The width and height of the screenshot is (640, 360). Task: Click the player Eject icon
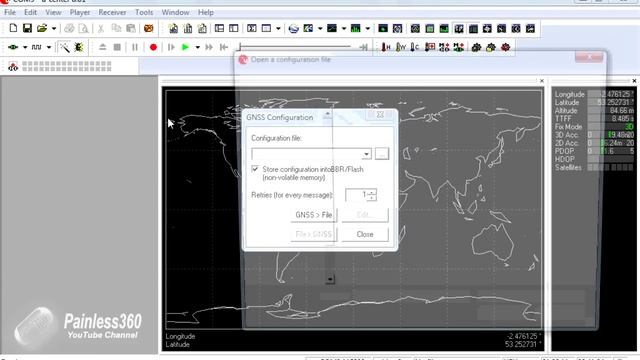(102, 47)
